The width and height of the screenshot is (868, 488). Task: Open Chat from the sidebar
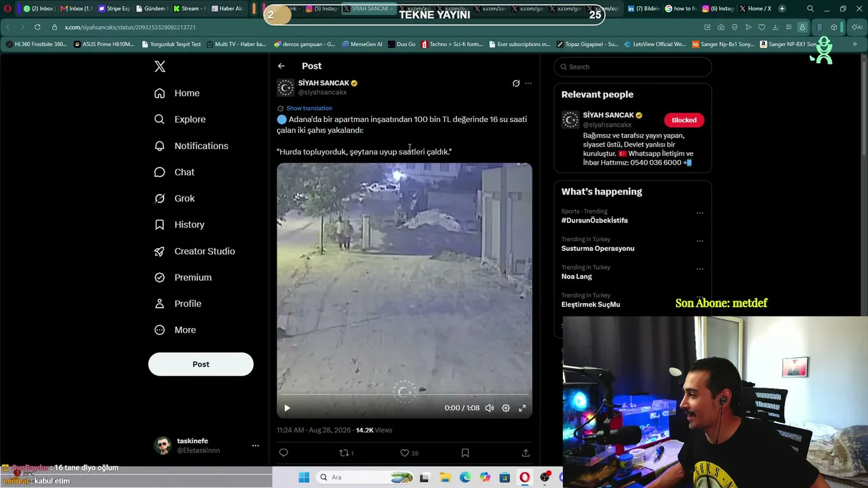174,172
